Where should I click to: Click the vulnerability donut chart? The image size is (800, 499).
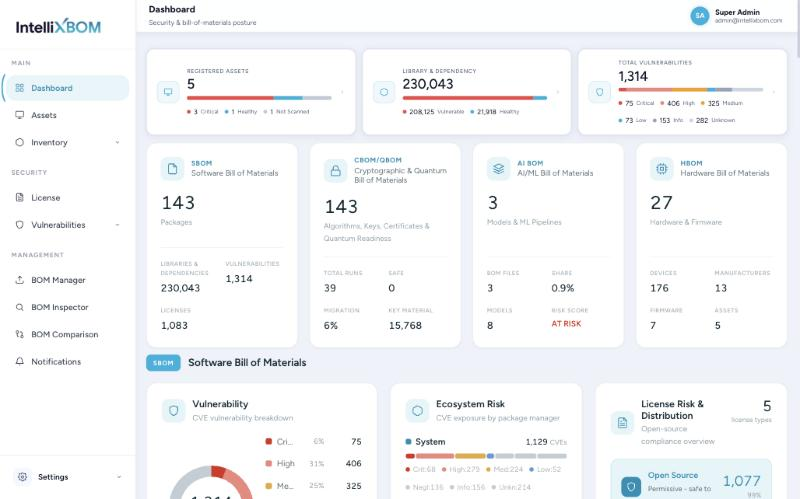pos(211,482)
